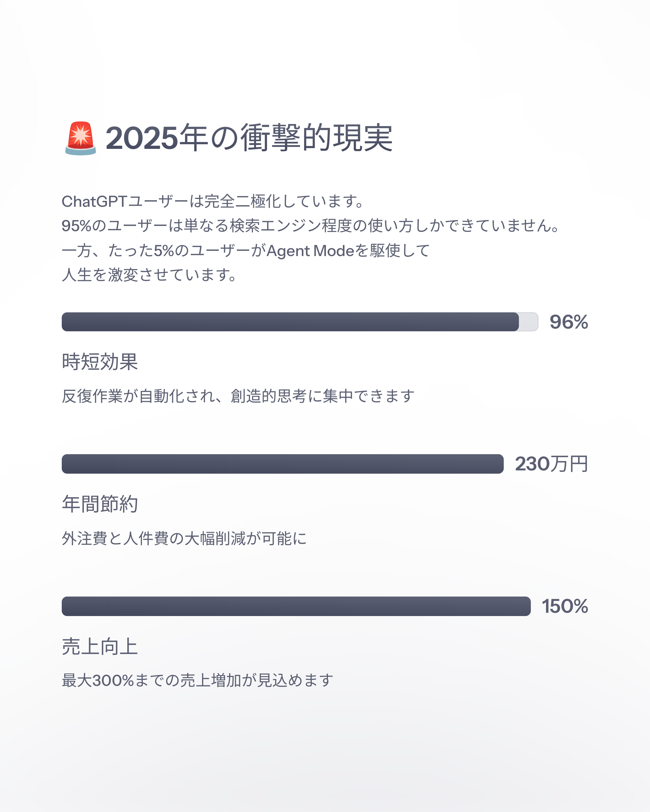Click the 2025年の衝撃的現実 heading
The width and height of the screenshot is (650, 812).
pos(249,138)
